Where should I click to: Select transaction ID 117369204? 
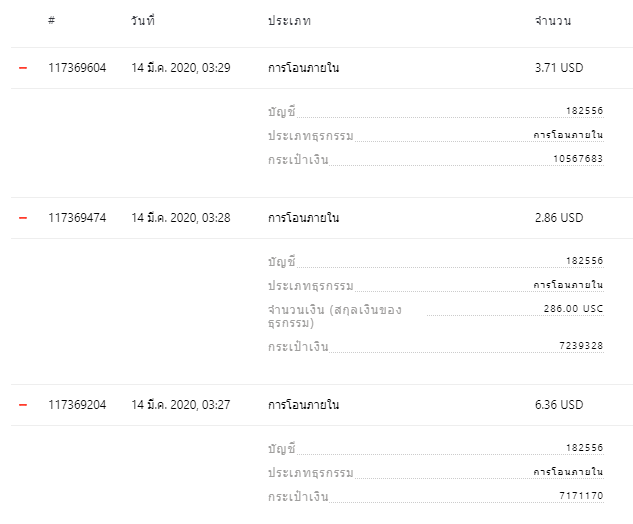(x=77, y=405)
